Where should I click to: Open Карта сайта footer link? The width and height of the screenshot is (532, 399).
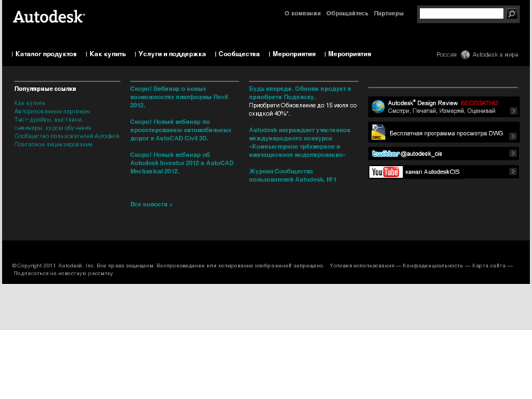point(489,266)
